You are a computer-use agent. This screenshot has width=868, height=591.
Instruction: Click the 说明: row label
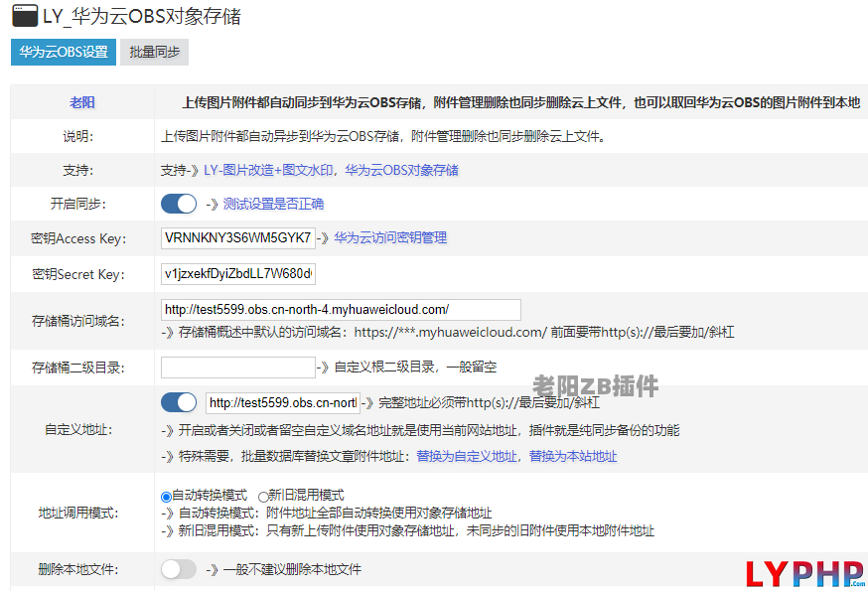(78, 136)
